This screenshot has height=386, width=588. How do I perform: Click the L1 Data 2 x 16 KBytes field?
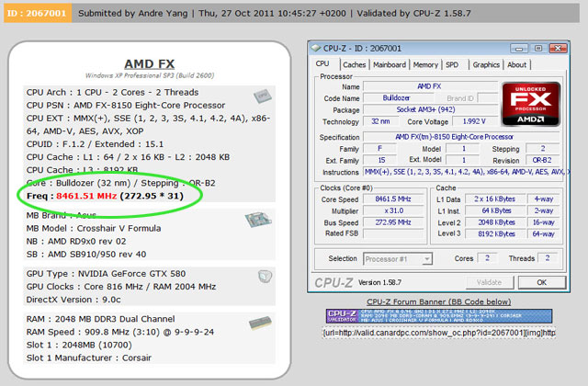pos(496,199)
